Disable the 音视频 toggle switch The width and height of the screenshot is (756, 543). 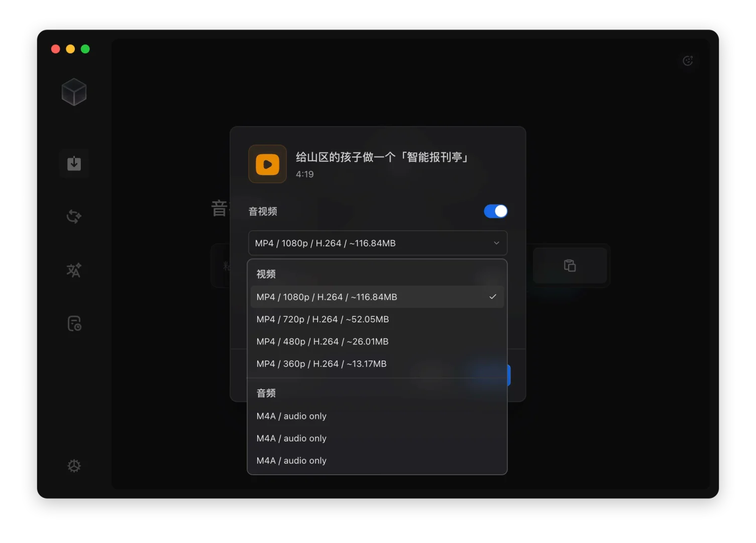pyautogui.click(x=495, y=211)
